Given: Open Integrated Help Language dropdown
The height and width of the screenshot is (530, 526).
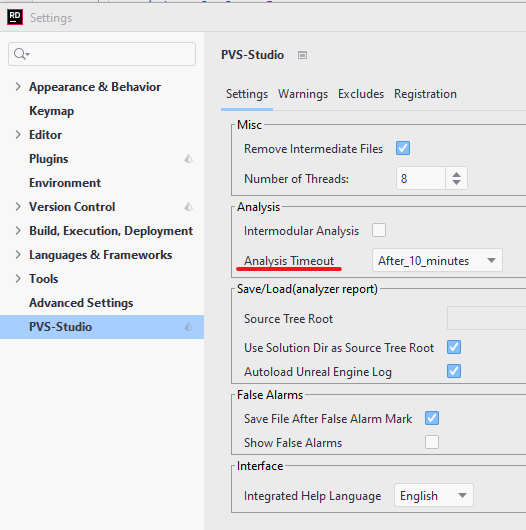Looking at the screenshot, I should point(434,496).
